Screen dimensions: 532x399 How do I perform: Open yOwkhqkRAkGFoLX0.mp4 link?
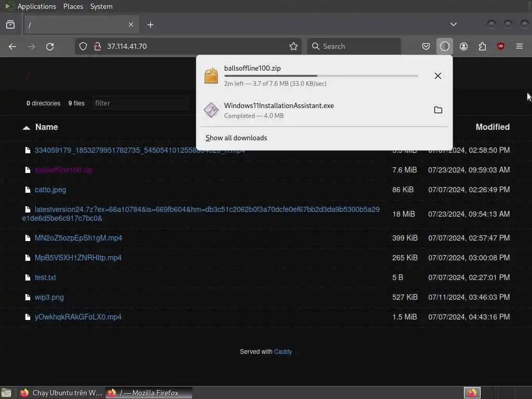pos(78,317)
